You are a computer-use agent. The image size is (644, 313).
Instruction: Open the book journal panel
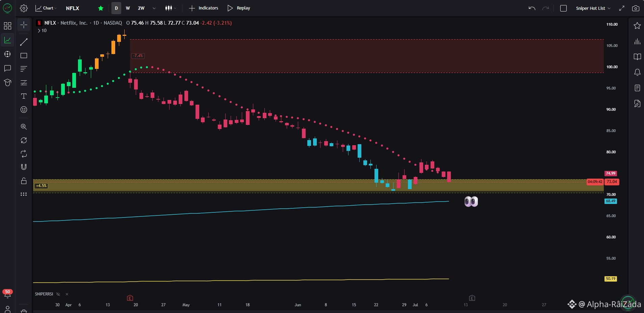[x=637, y=57]
